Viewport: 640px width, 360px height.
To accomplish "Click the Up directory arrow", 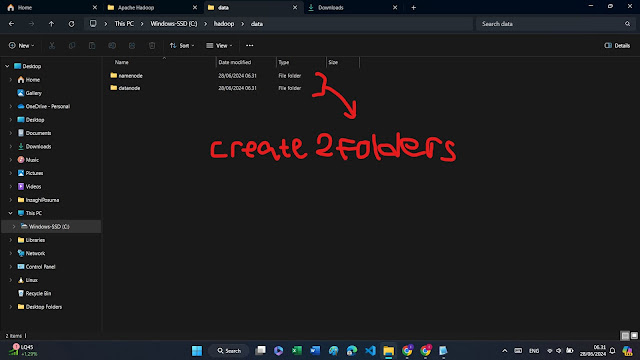I will pos(51,24).
